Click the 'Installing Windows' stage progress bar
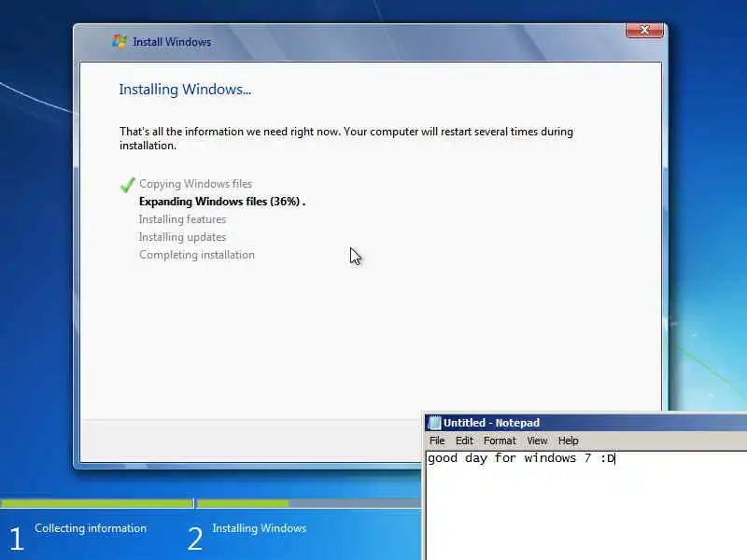 click(x=309, y=503)
